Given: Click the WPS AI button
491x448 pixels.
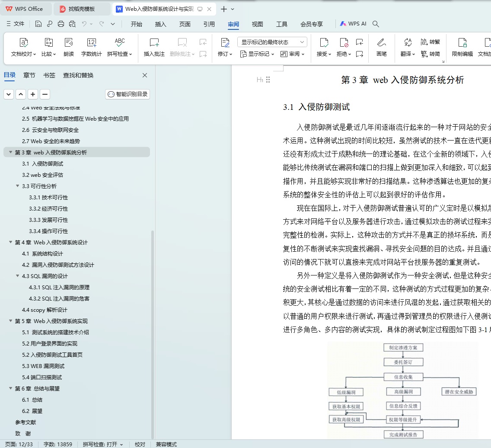Looking at the screenshot, I should 353,24.
